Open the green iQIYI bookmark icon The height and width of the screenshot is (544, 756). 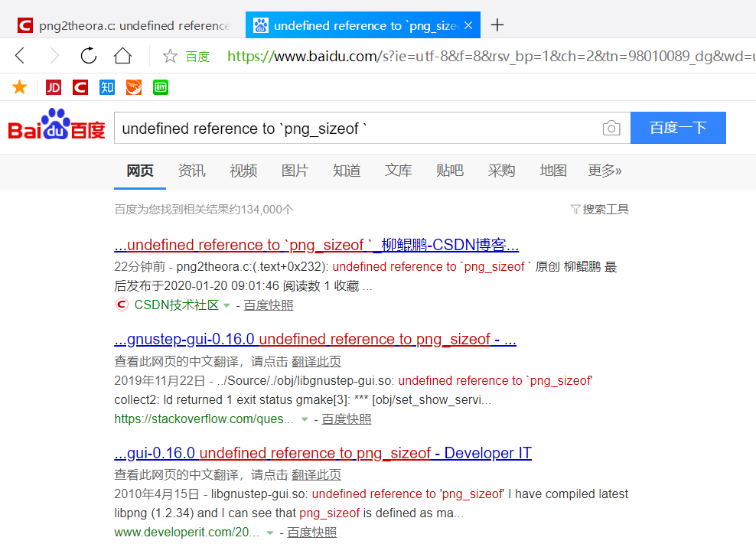(x=161, y=87)
